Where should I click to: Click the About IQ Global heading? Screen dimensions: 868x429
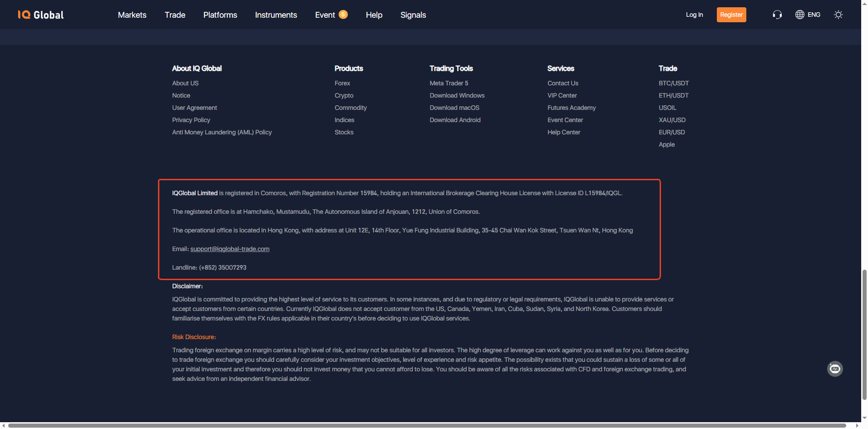coord(197,68)
